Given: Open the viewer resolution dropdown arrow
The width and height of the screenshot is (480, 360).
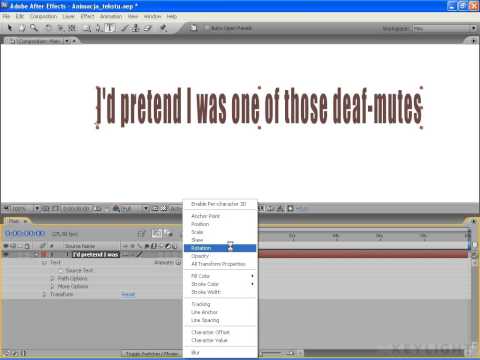Looking at the screenshot, I should click(146, 209).
